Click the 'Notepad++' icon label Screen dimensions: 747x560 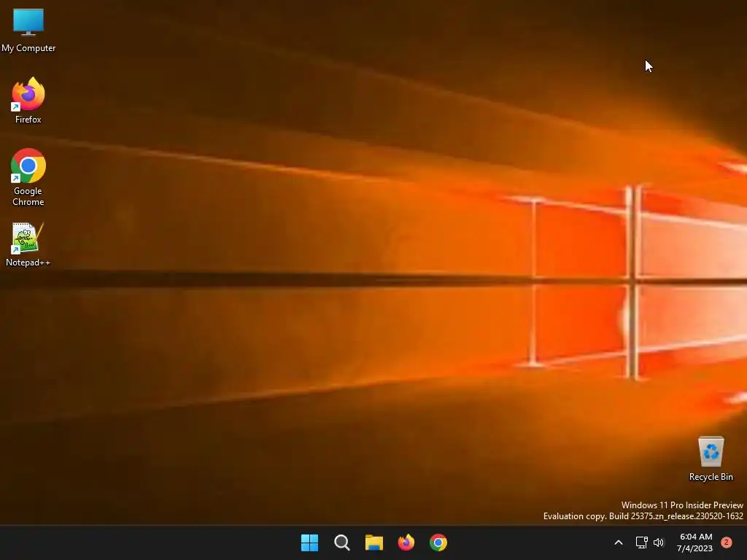28,262
